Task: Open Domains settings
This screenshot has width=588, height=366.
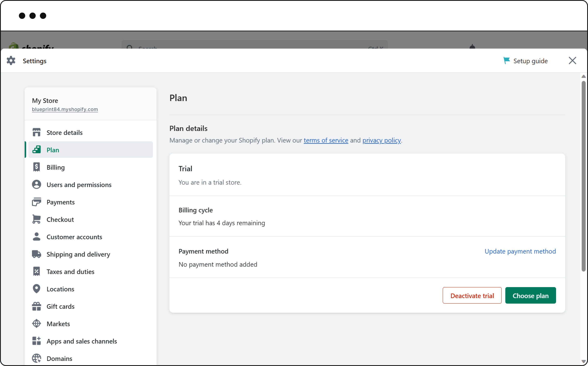Action: (x=90, y=358)
